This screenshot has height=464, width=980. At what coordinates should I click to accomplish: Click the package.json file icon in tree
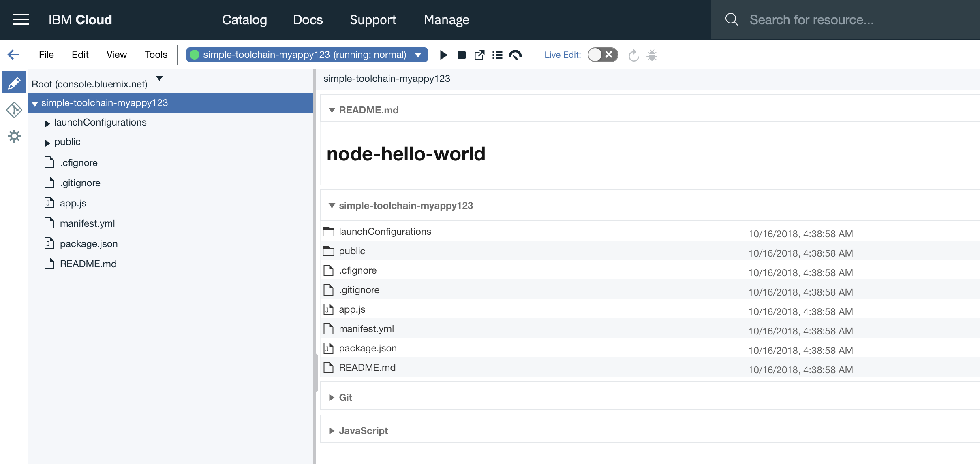pyautogui.click(x=49, y=243)
